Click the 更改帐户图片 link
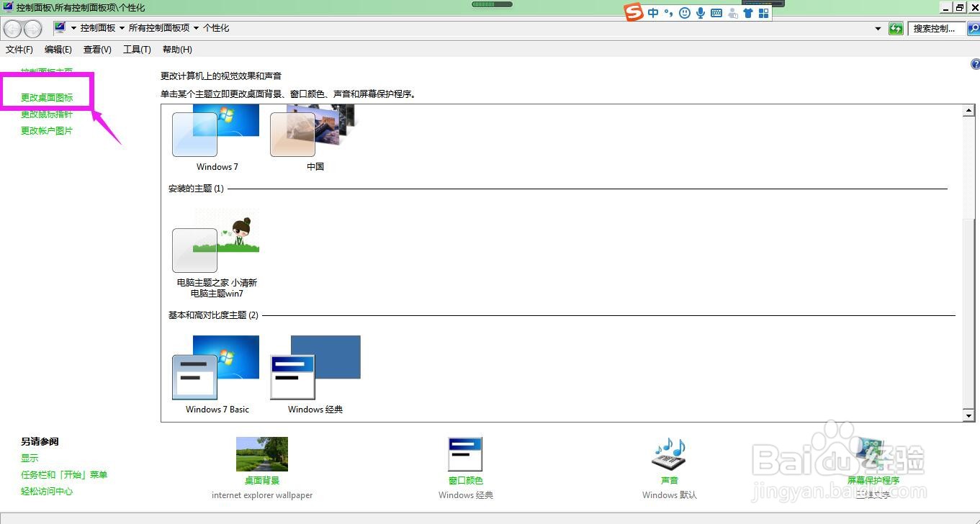Image resolution: width=980 pixels, height=524 pixels. tap(47, 131)
